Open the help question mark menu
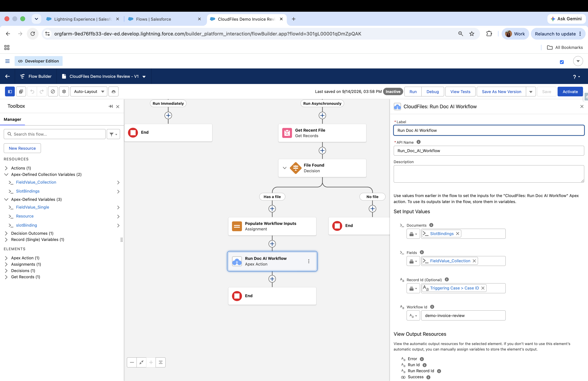 coord(576,77)
